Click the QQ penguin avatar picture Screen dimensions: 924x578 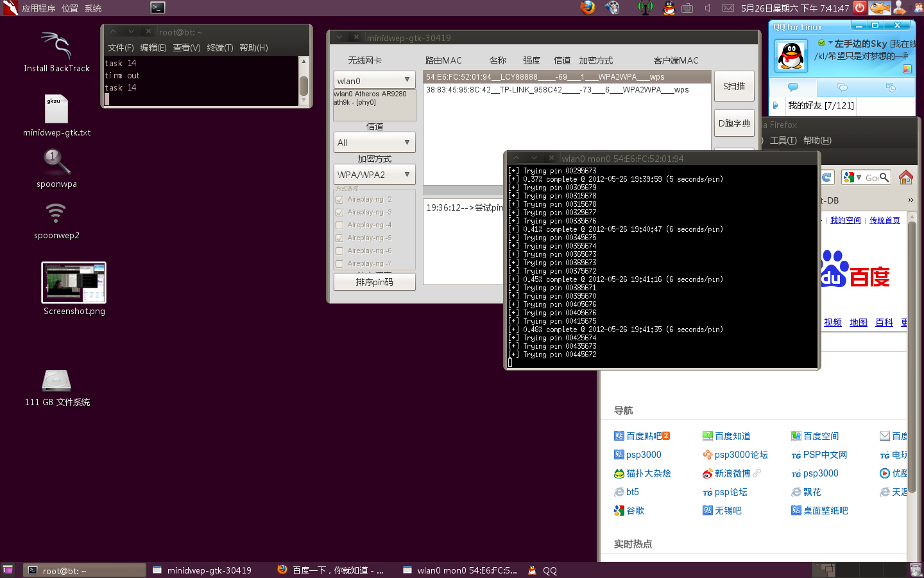point(791,57)
